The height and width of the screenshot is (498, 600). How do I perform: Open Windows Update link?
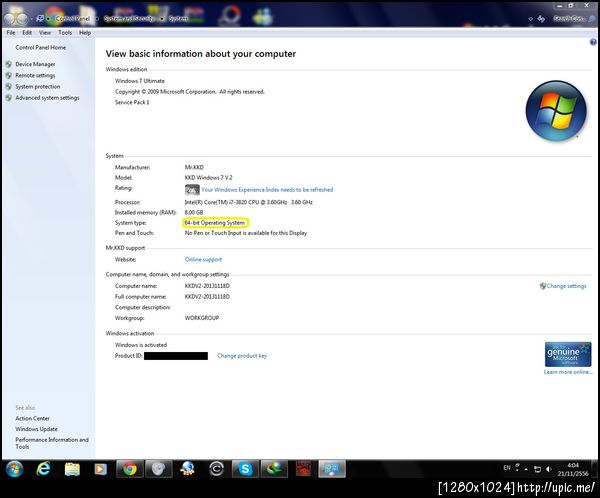(36, 429)
